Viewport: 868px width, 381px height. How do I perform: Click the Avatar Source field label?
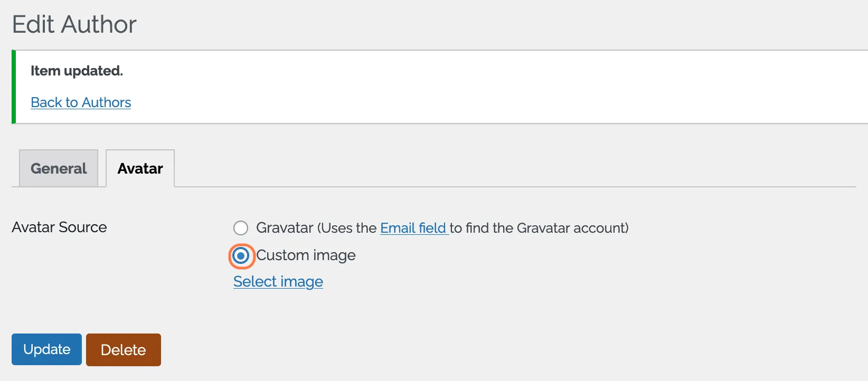click(x=59, y=227)
